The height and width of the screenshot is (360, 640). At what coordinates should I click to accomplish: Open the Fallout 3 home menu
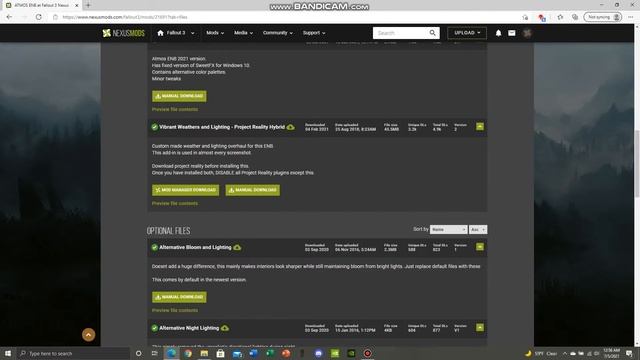(176, 33)
